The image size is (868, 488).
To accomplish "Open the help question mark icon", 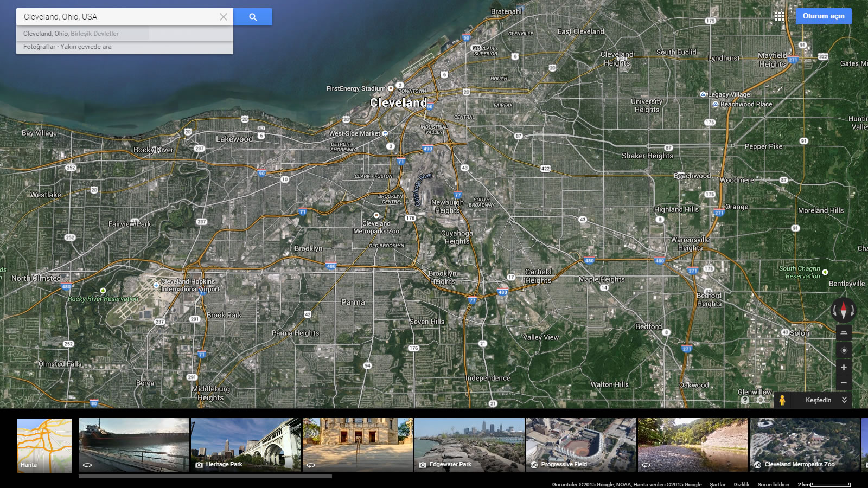I will (745, 400).
